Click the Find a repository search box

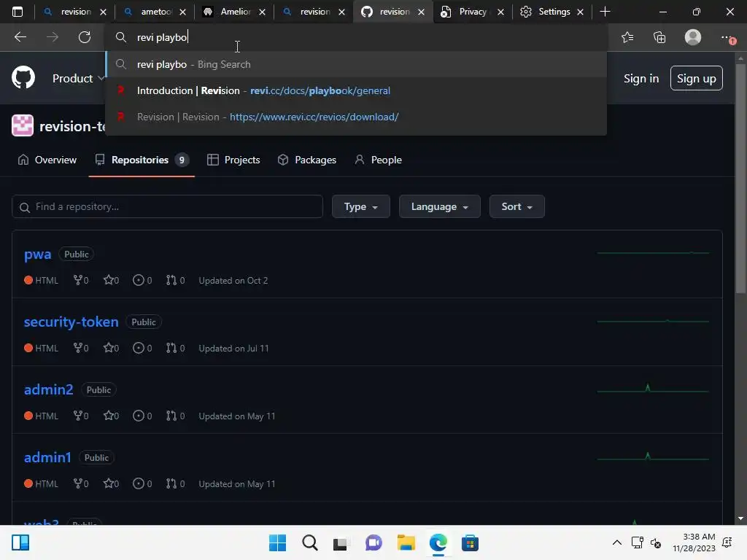click(x=167, y=206)
